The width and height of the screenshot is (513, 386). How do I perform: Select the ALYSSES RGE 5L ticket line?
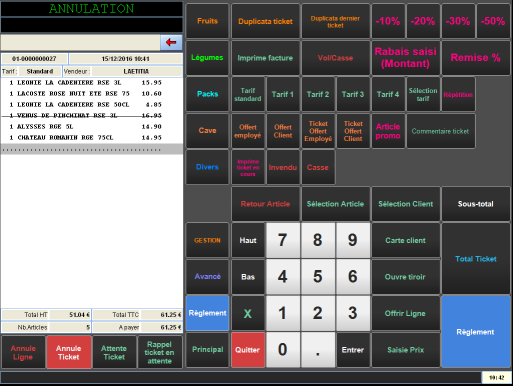tap(92, 127)
